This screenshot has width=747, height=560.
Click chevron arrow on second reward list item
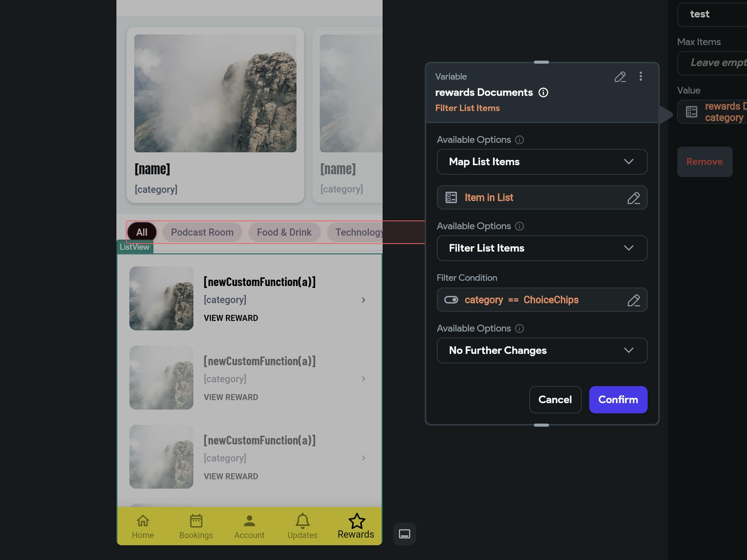coord(364,379)
